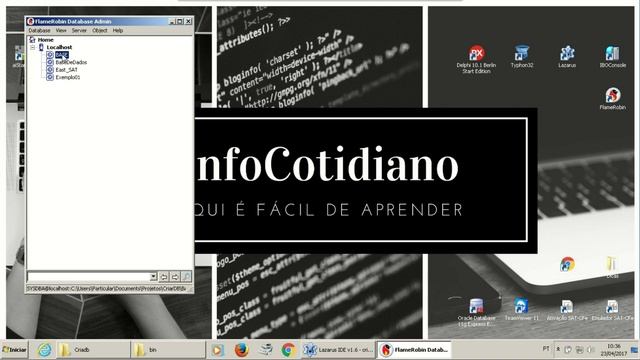640x360 pixels.
Task: Select the Localhost server entry
Action: pyautogui.click(x=59, y=47)
